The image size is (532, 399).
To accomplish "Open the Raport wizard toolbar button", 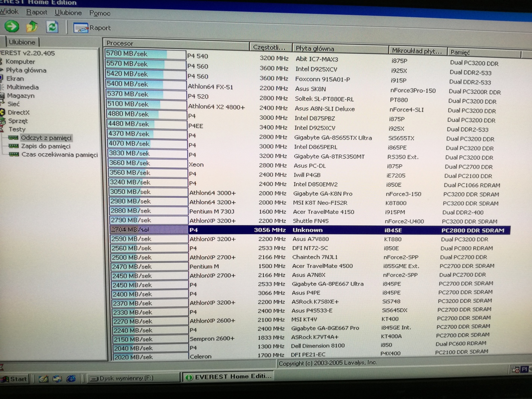I will pyautogui.click(x=92, y=28).
